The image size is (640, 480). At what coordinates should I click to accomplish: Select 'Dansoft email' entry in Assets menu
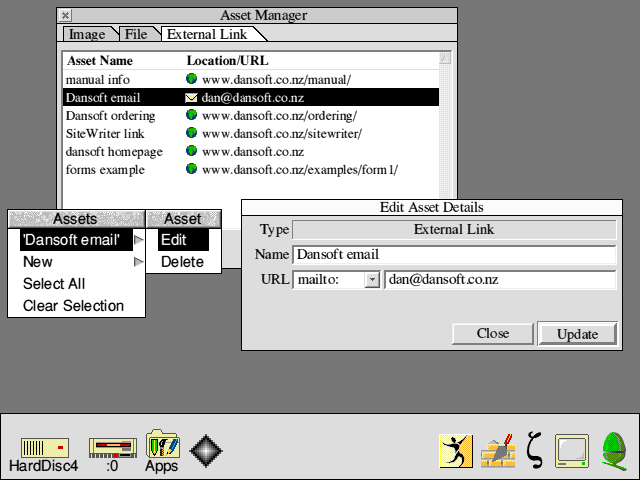point(76,240)
